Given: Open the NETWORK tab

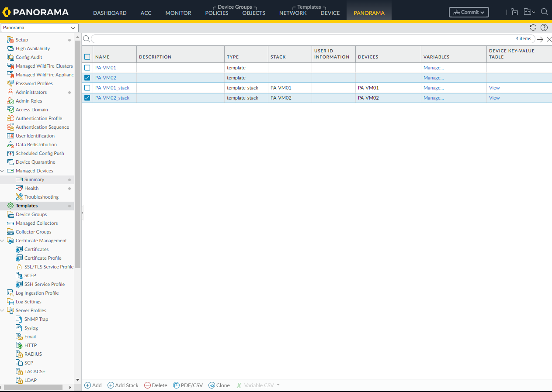Looking at the screenshot, I should (x=293, y=13).
